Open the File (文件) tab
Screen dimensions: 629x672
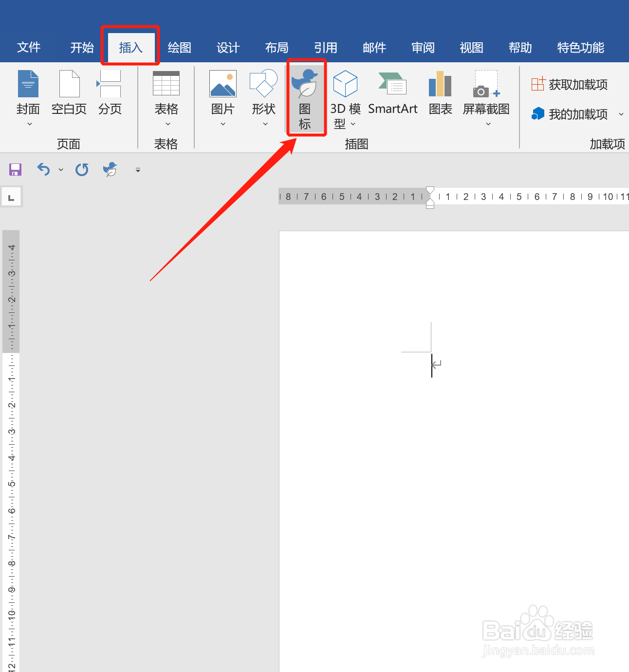29,48
